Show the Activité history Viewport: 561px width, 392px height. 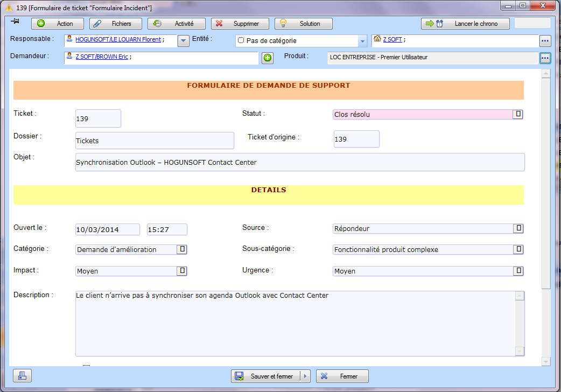click(x=177, y=24)
